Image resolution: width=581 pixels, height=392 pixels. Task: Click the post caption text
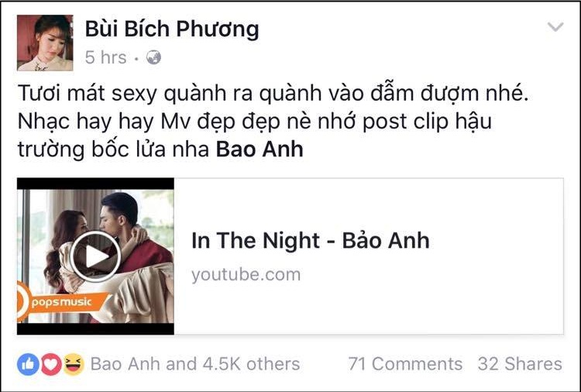pos(273,121)
